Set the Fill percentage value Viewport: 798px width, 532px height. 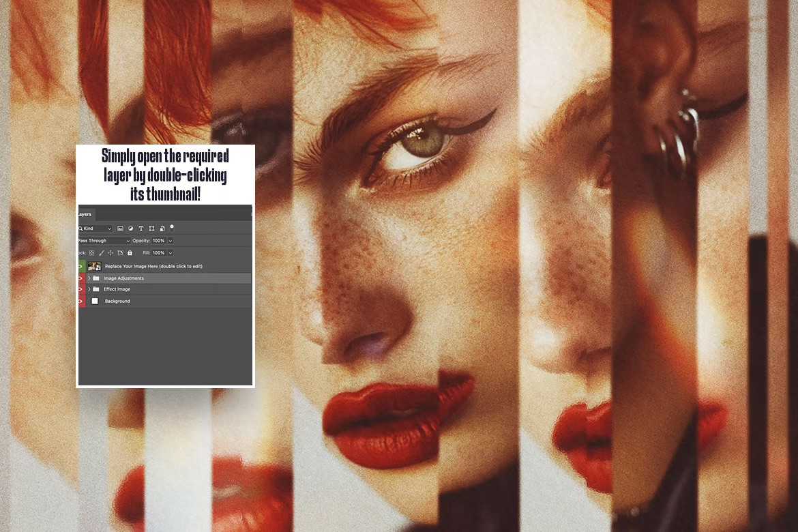[160, 253]
